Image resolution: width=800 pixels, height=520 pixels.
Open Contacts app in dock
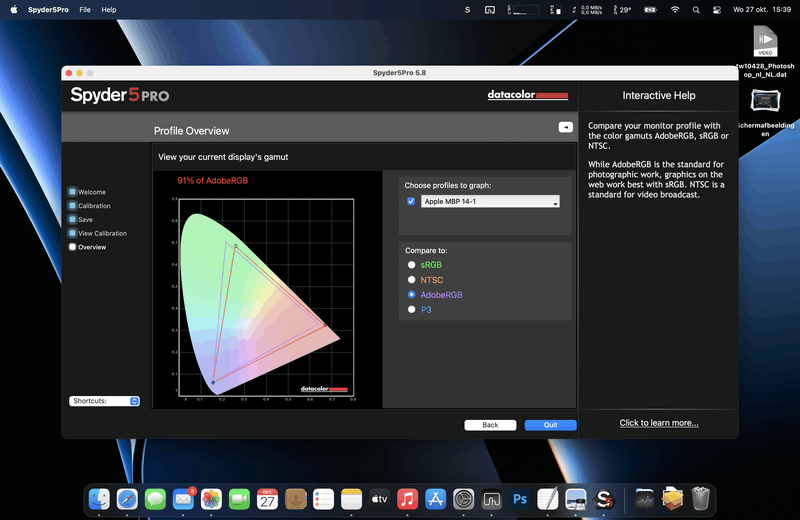[x=295, y=499]
